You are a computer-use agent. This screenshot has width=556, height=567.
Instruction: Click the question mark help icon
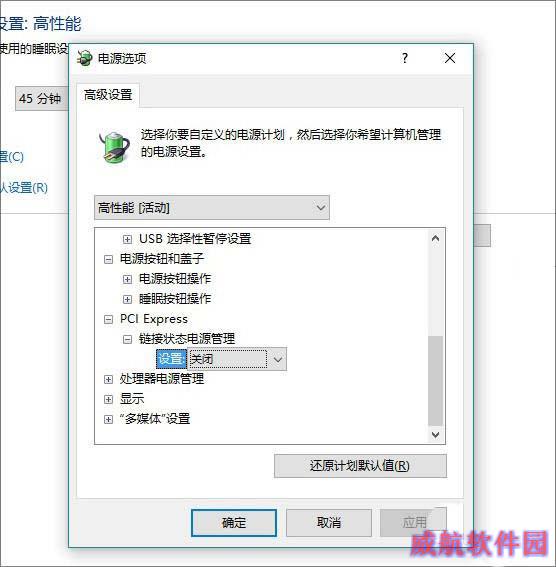tap(405, 58)
